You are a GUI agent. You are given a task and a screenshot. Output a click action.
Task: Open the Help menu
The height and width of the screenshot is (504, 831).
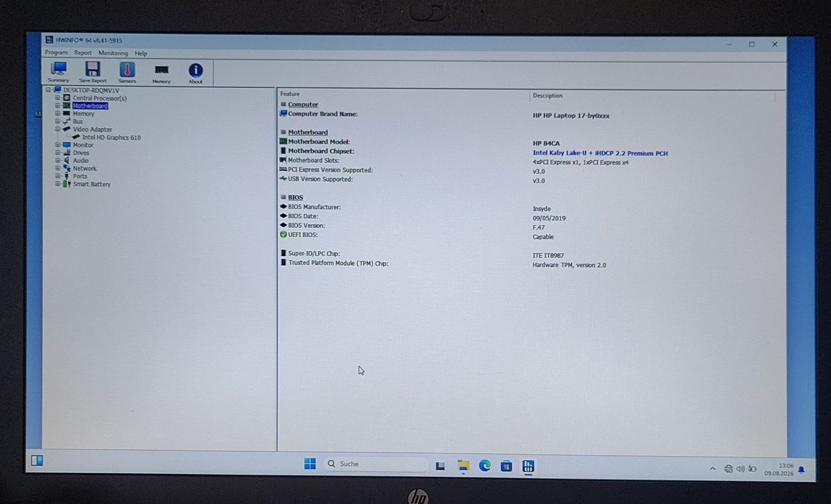[141, 53]
